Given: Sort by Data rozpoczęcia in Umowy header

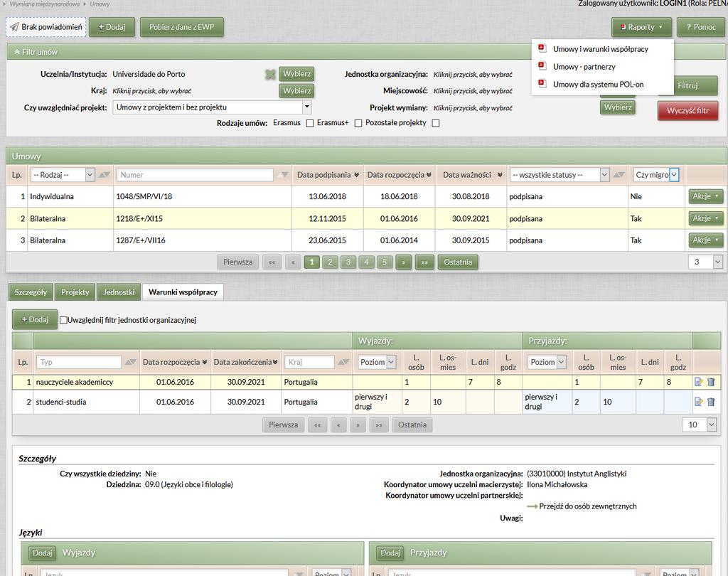Looking at the screenshot, I should pos(429,175).
